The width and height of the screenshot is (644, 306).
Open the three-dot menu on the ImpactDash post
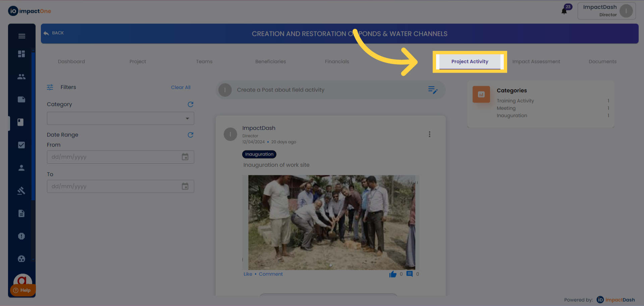(429, 134)
